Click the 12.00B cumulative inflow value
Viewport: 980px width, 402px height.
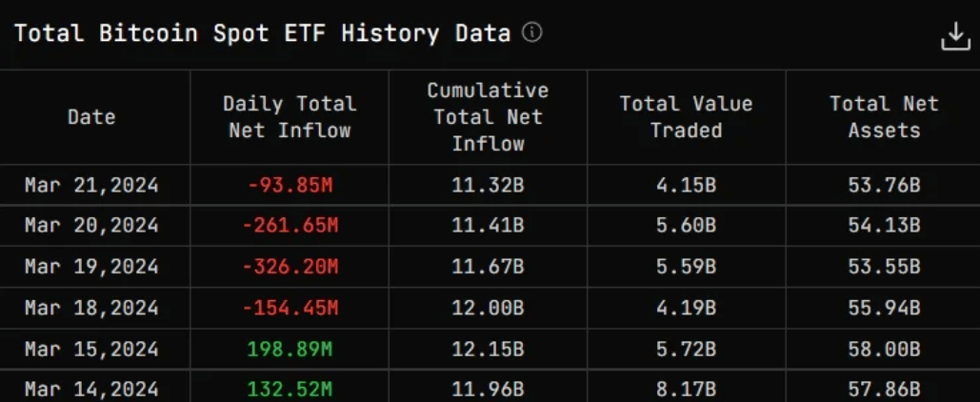tap(488, 308)
